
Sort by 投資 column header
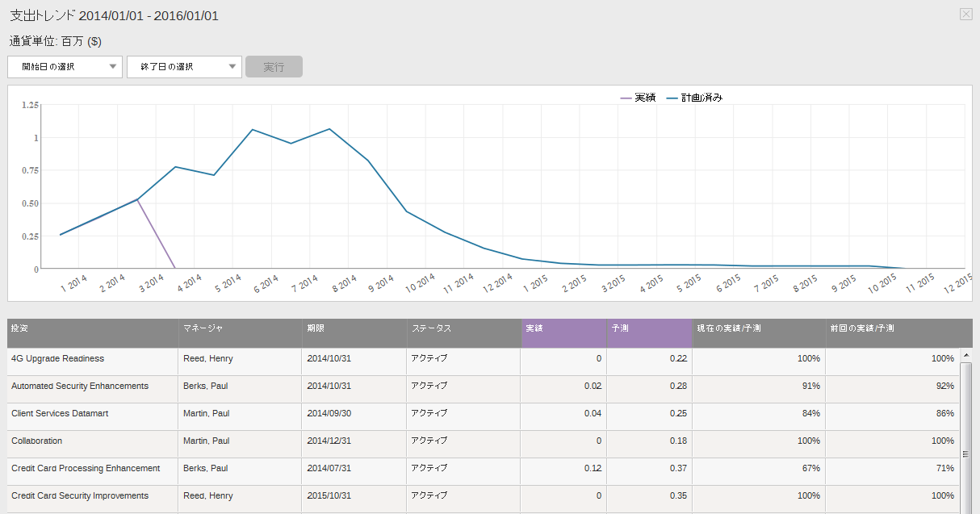(x=19, y=329)
